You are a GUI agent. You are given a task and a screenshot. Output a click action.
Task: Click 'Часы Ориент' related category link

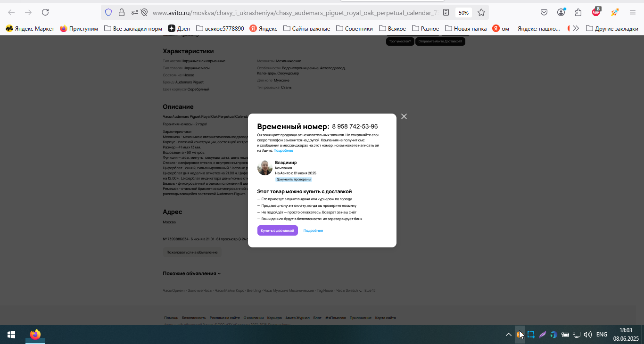click(174, 290)
